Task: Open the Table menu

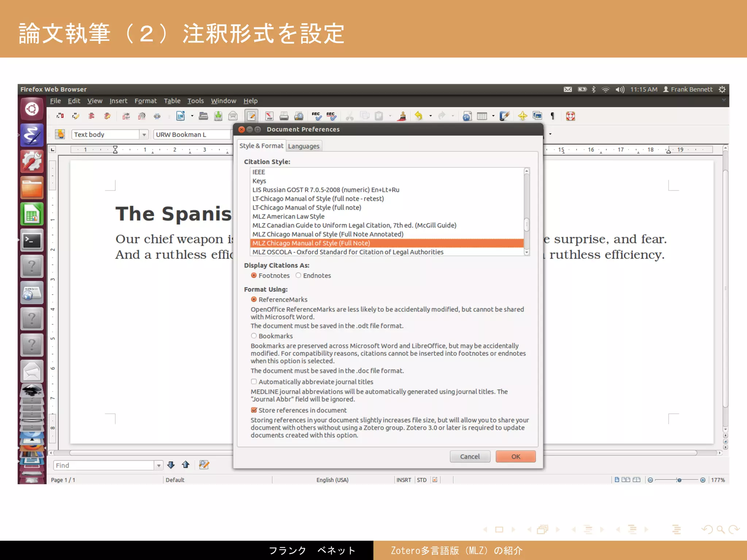Action: (x=172, y=101)
